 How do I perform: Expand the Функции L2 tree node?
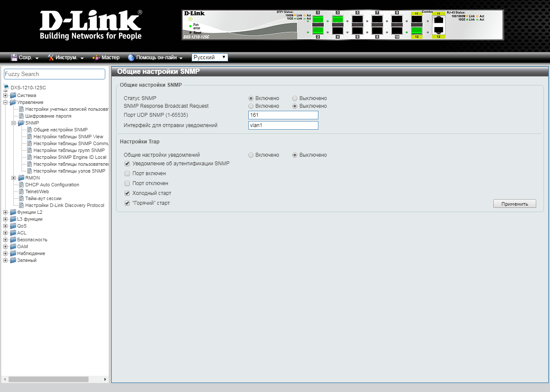(x=5, y=212)
